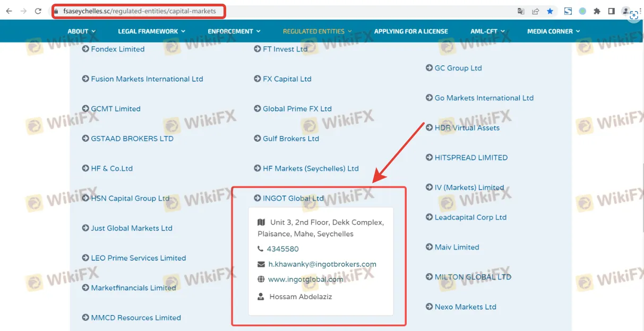
Task: Visit the www.ingotglobal.com link
Action: coord(305,279)
